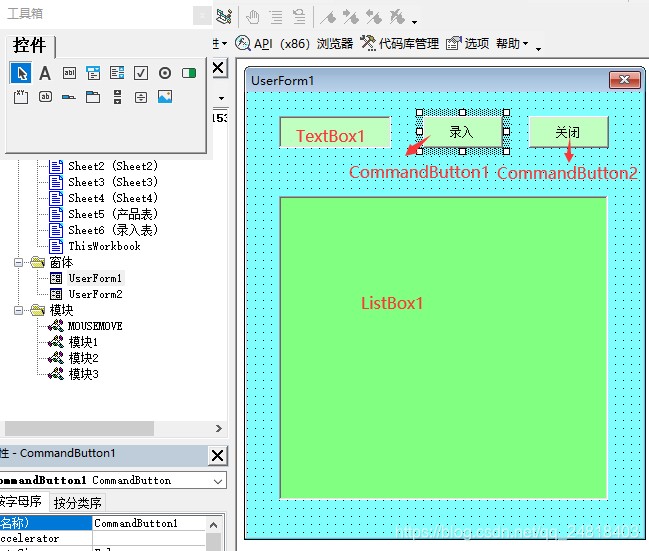This screenshot has width=649, height=551.
Task: Pick the TabStrip control in toolbox
Action: (69, 97)
